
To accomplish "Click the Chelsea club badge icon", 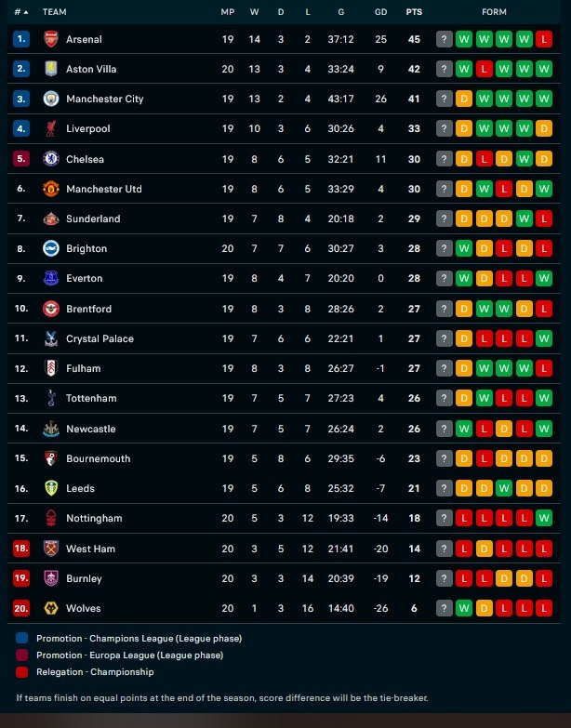I will (51, 159).
